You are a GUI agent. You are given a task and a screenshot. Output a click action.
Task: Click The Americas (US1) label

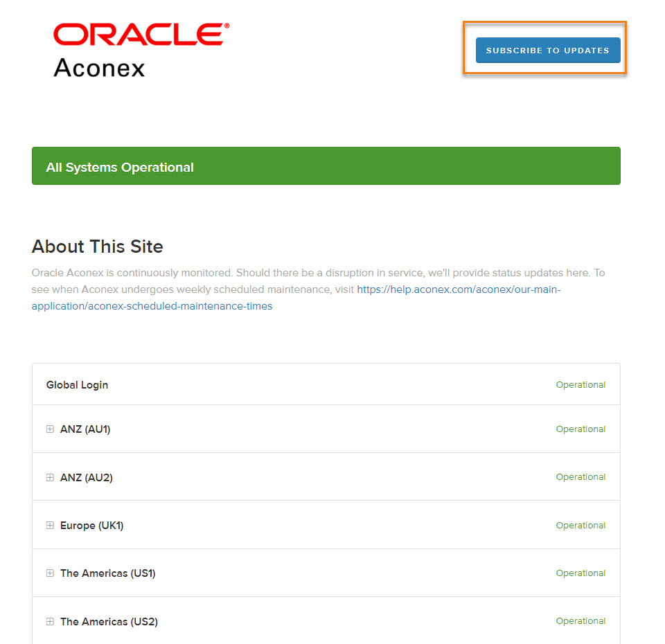[x=108, y=573]
